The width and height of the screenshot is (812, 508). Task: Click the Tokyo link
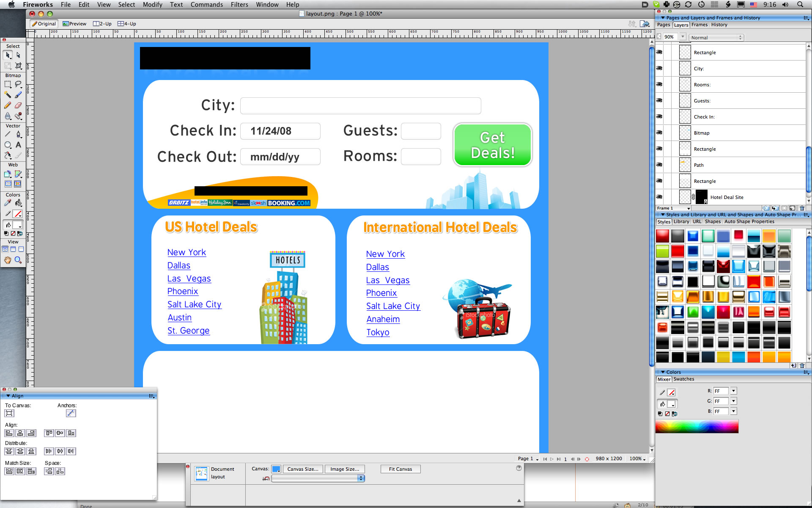pyautogui.click(x=378, y=332)
